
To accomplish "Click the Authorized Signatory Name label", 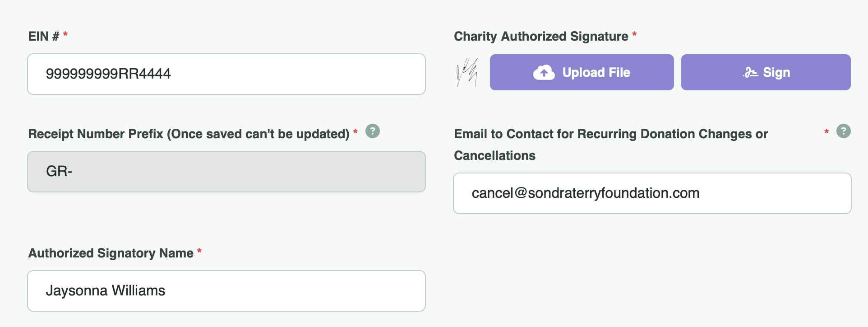I will coord(111,253).
